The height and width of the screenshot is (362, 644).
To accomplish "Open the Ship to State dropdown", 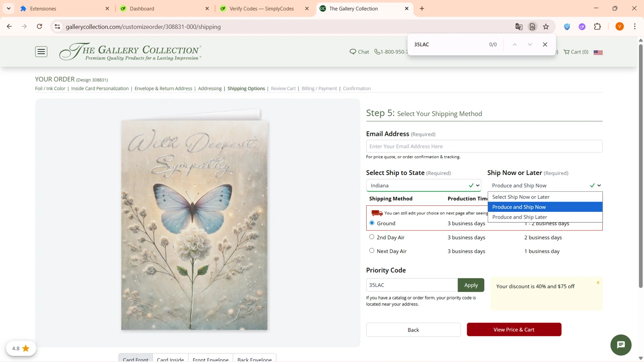I will 423,185.
